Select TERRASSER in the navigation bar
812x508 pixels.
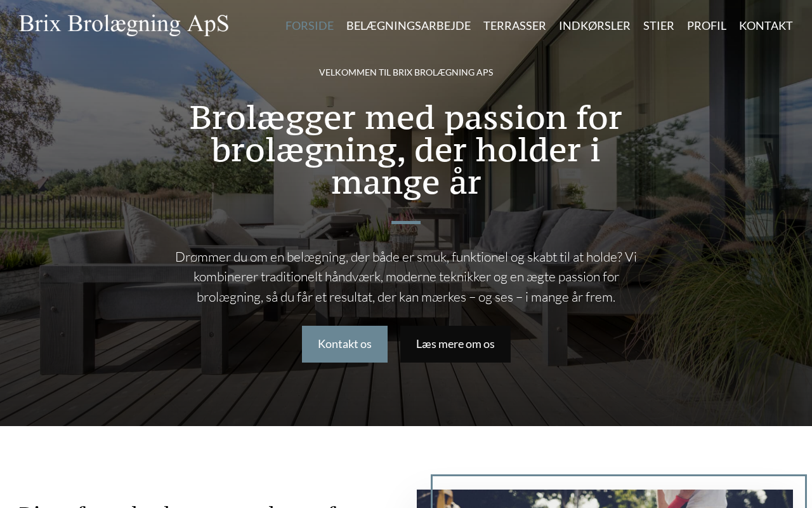514,25
